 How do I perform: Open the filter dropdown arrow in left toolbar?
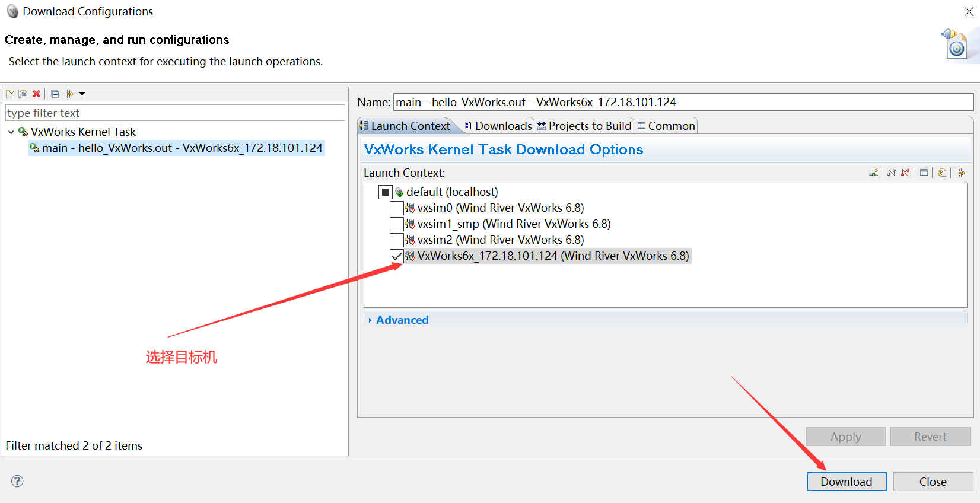[82, 94]
